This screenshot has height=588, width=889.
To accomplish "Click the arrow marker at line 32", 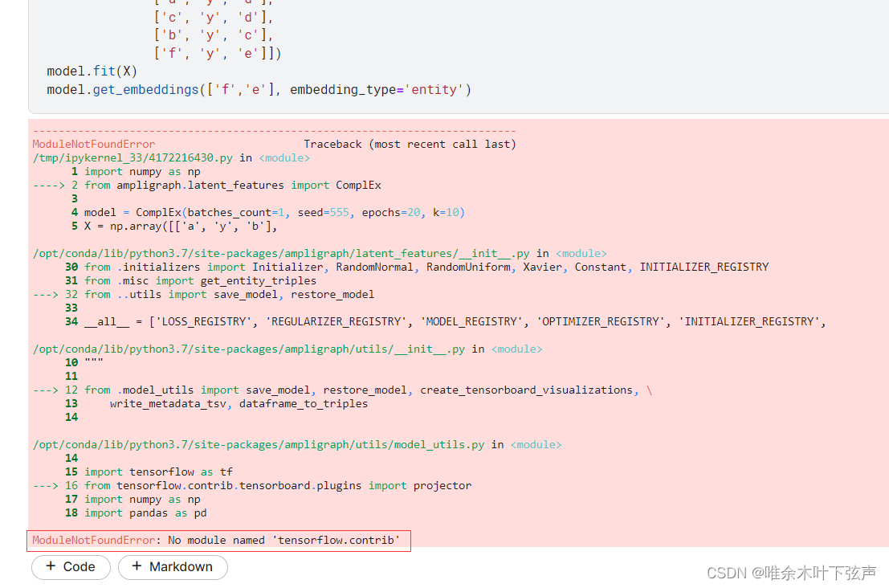I will [x=46, y=294].
